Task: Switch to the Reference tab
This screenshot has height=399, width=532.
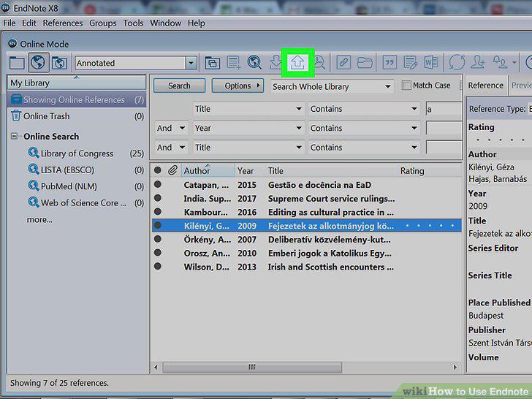Action: 486,85
